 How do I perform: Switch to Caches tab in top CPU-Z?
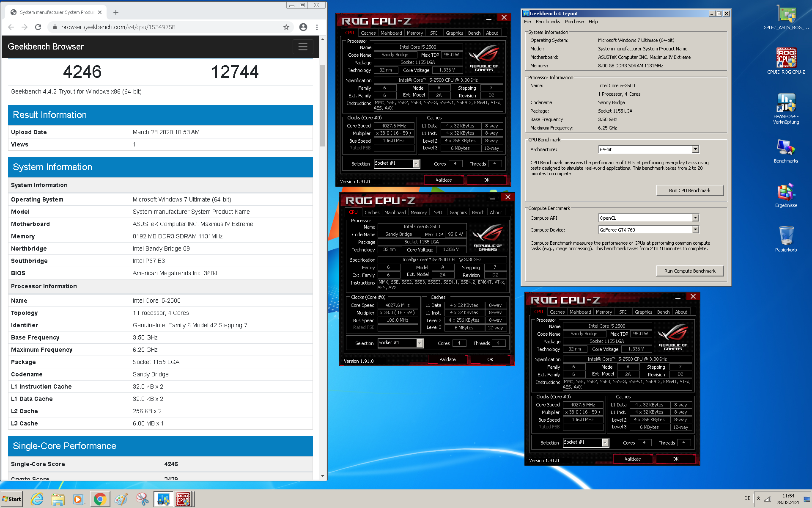click(x=368, y=33)
